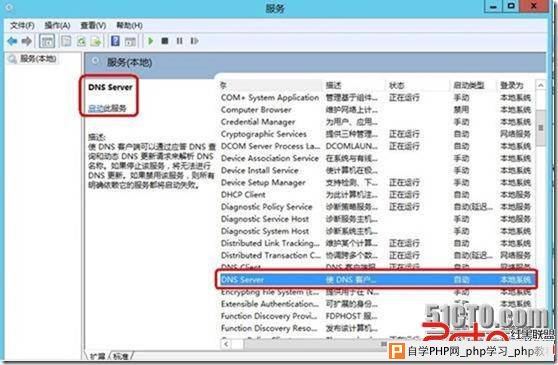Click the vertical scrollbar up arrow
Screen dimensions: 558x365
coord(541,85)
